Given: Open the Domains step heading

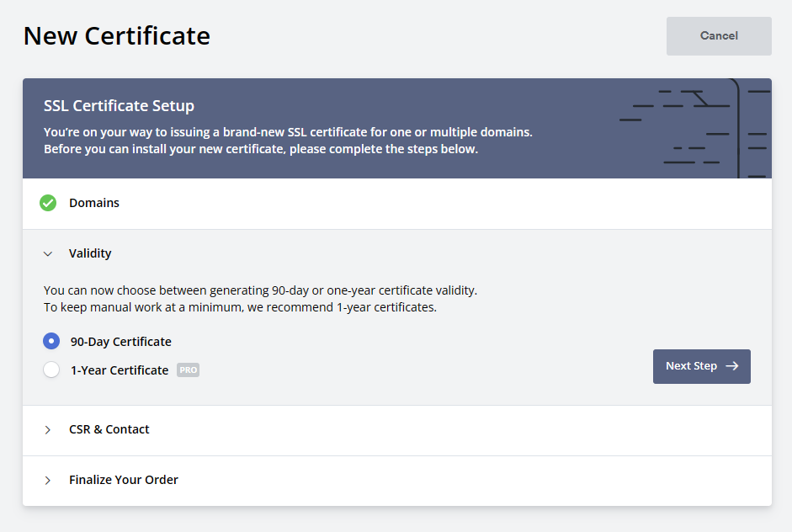Looking at the screenshot, I should pos(94,203).
